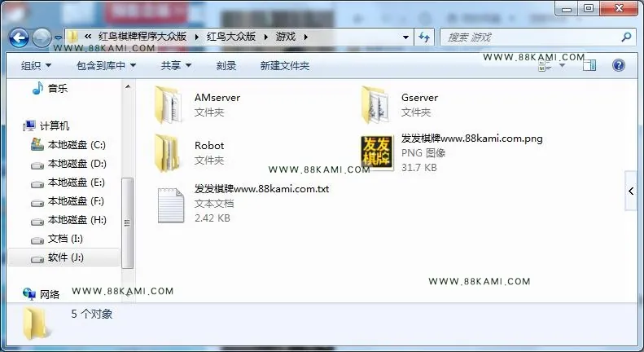Click 红鸟大众版 in the address breadcrumb
This screenshot has height=352, width=644.
231,37
